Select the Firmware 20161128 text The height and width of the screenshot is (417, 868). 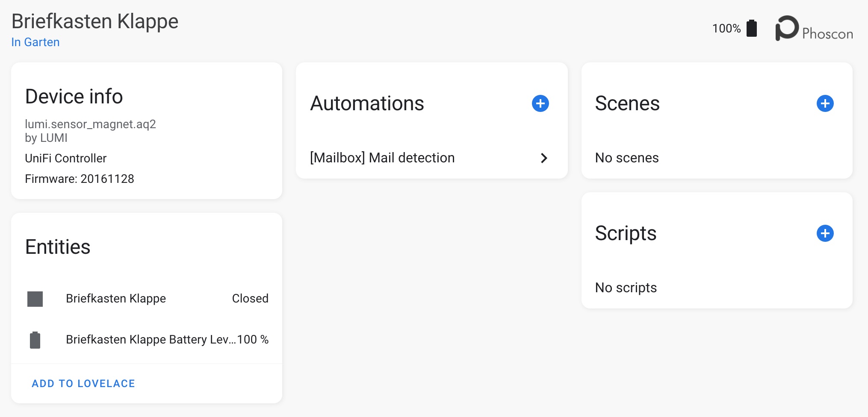point(80,179)
